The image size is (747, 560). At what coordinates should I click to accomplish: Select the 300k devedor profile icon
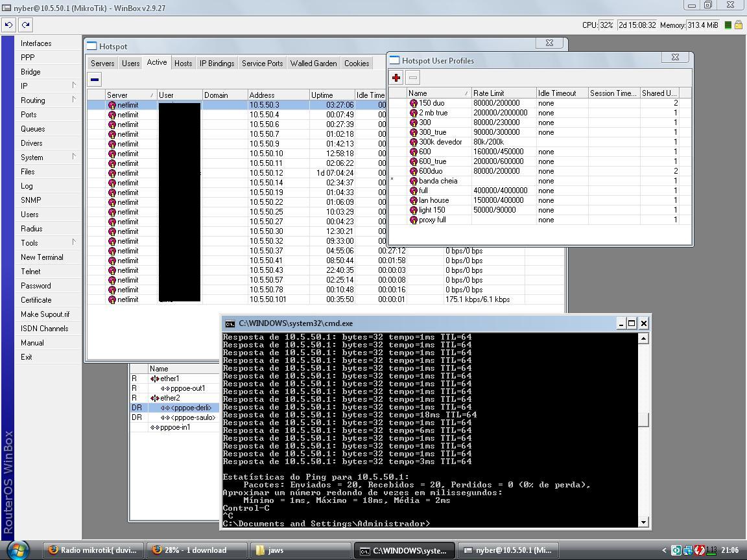point(413,142)
